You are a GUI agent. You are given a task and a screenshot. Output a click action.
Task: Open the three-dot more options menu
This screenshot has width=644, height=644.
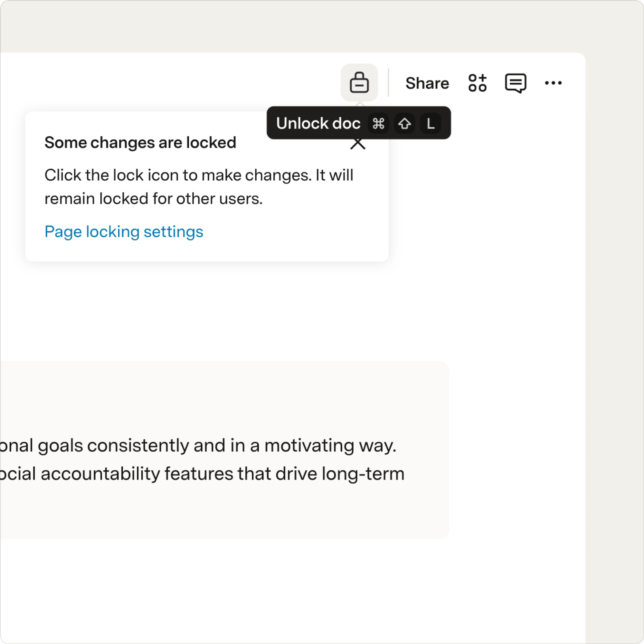tap(553, 83)
